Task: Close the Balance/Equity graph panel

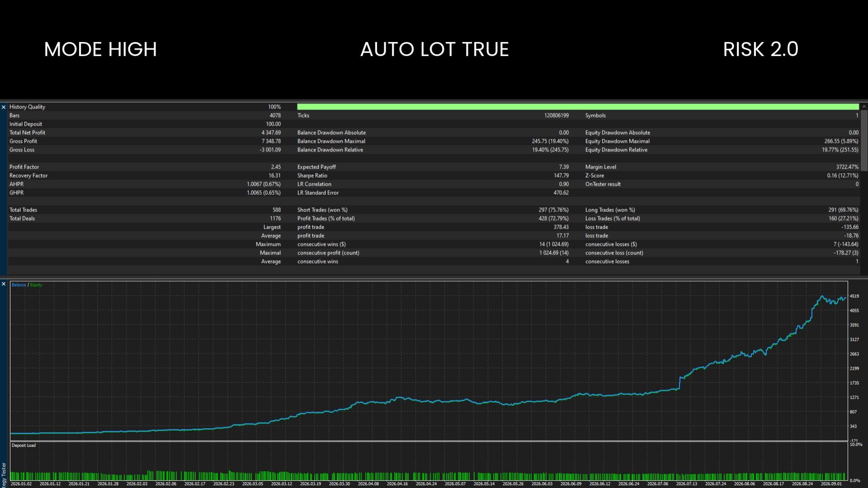Action: tap(4, 284)
